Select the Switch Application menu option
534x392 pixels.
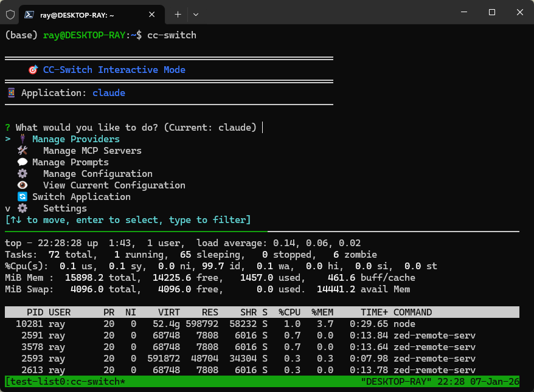pos(81,197)
